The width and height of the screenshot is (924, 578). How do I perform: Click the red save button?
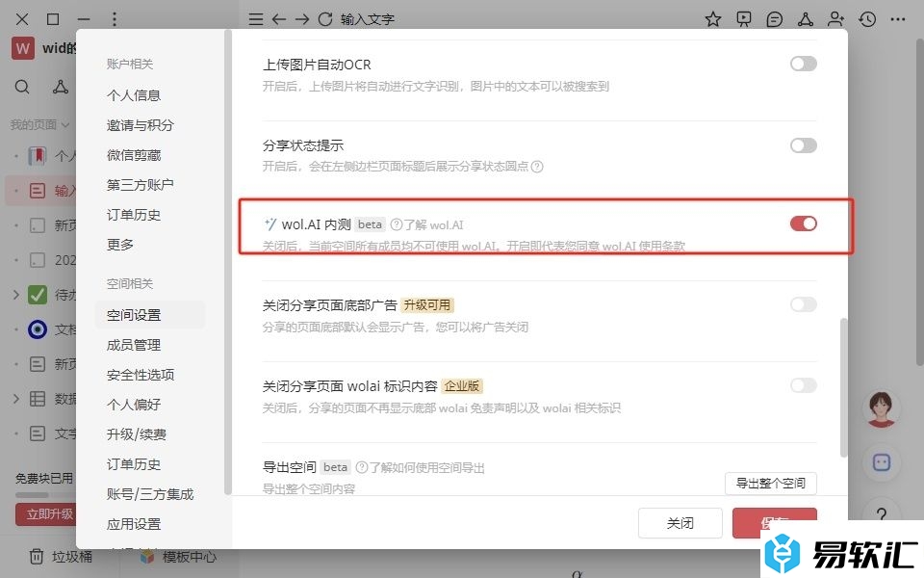click(x=774, y=522)
